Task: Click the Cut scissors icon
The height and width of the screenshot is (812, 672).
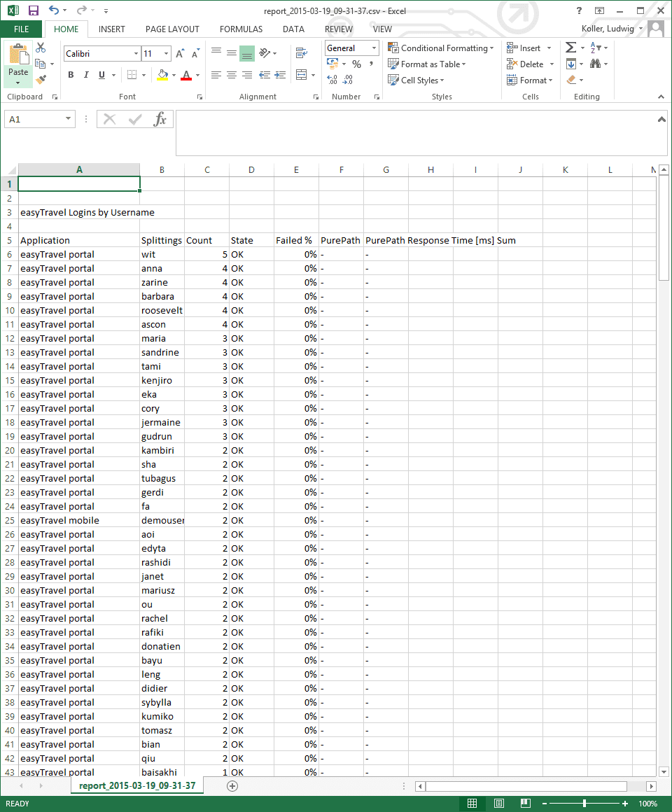Action: [41, 48]
